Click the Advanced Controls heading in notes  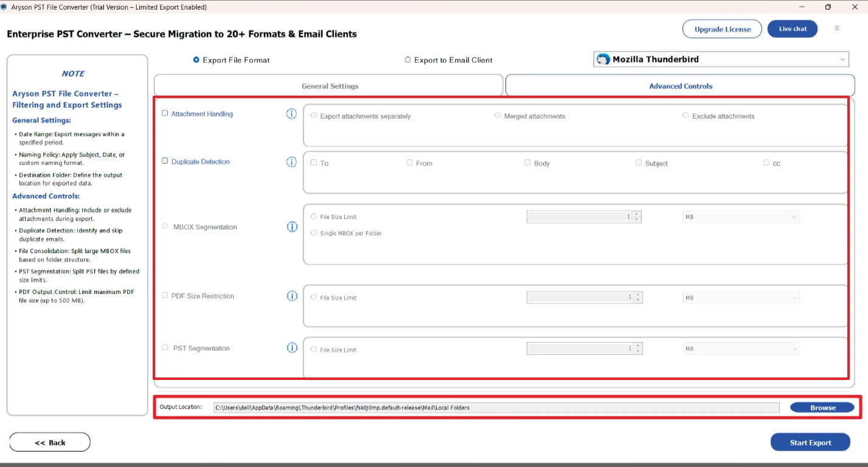coord(46,196)
